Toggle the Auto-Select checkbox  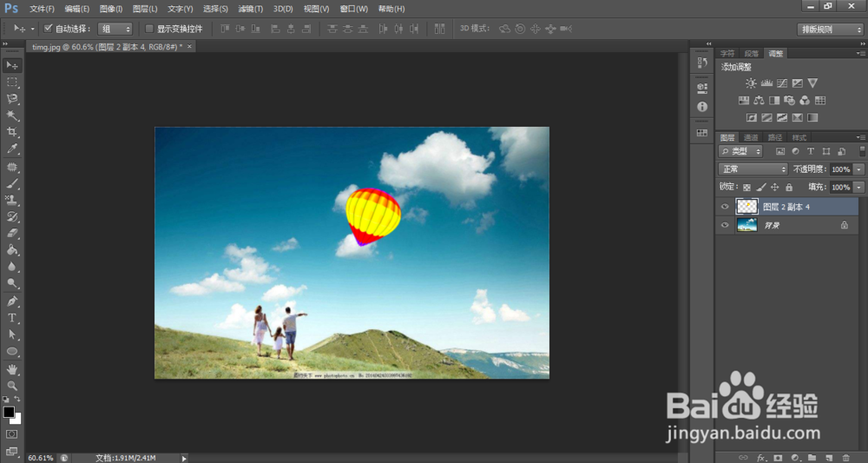click(48, 29)
